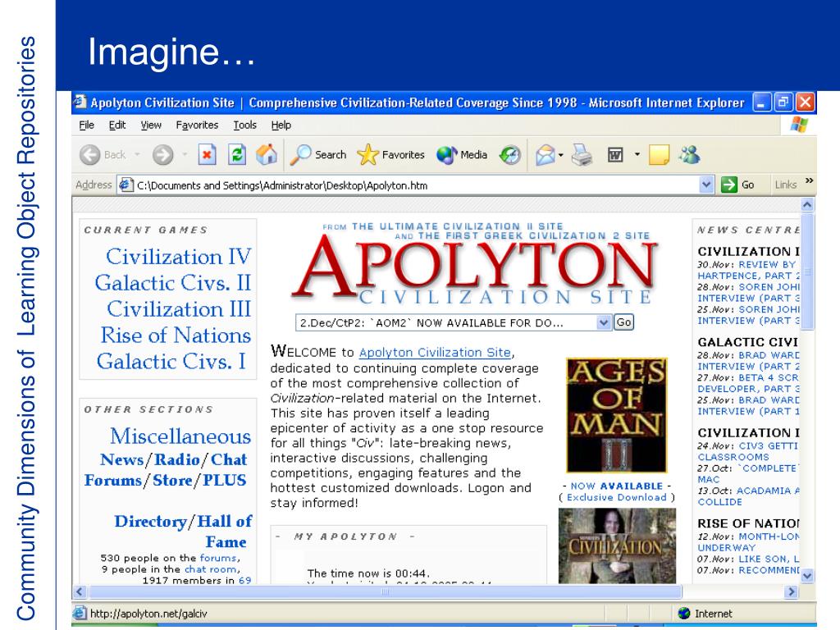Open the Directory link
The width and height of the screenshot is (840, 630).
coord(150,521)
